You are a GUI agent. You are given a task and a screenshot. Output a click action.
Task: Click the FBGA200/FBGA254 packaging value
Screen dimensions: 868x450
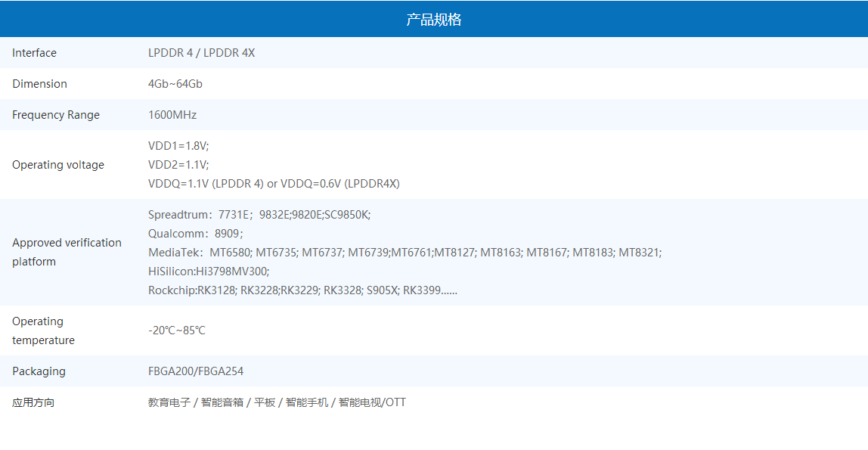pyautogui.click(x=196, y=371)
